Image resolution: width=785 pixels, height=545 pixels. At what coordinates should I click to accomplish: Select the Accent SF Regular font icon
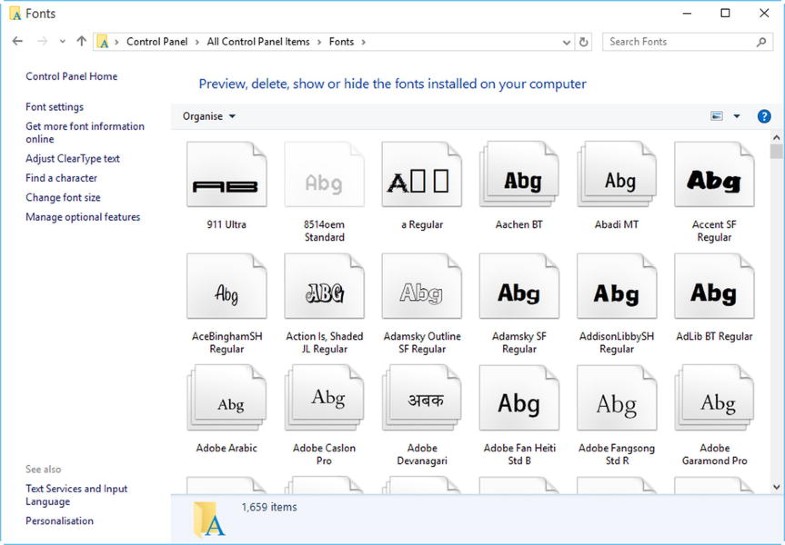click(714, 174)
